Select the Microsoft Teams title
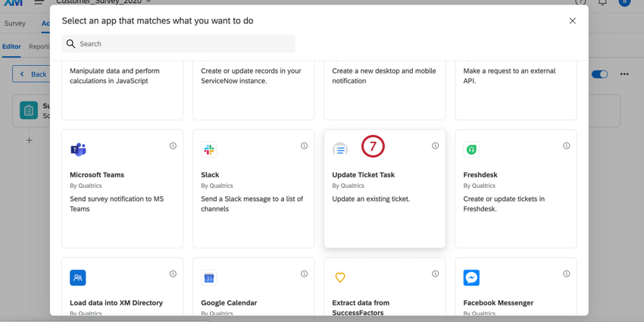The height and width of the screenshot is (322, 644). (97, 174)
